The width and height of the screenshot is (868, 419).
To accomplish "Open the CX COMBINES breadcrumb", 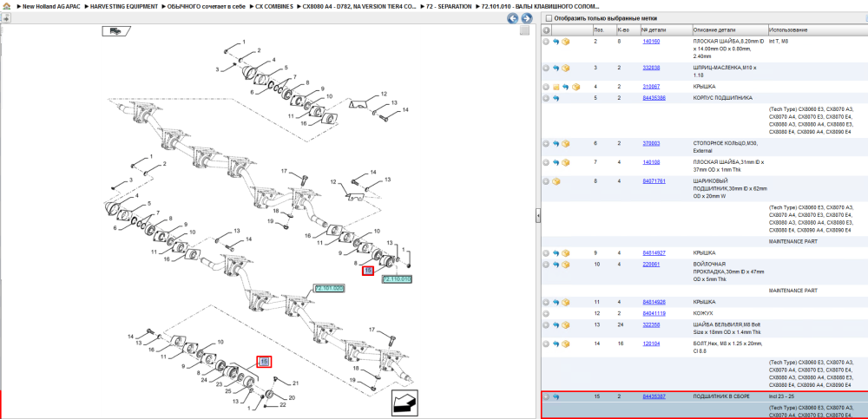I will (x=274, y=7).
